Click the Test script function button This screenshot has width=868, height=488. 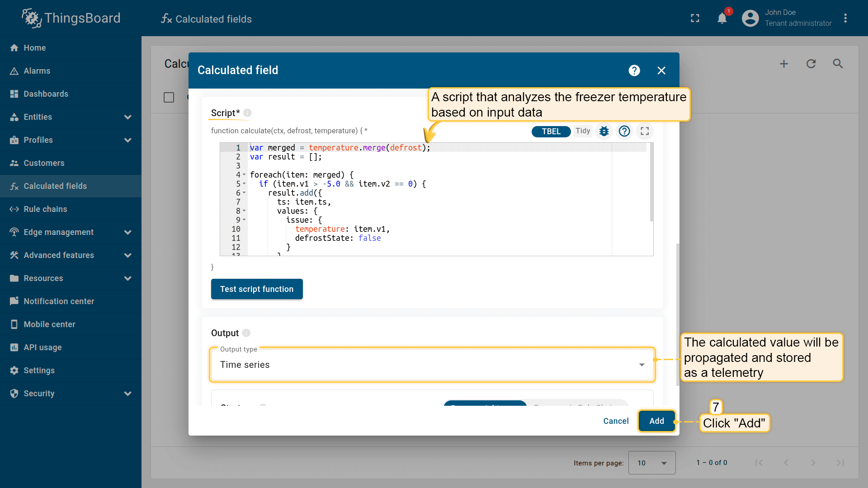(x=257, y=289)
